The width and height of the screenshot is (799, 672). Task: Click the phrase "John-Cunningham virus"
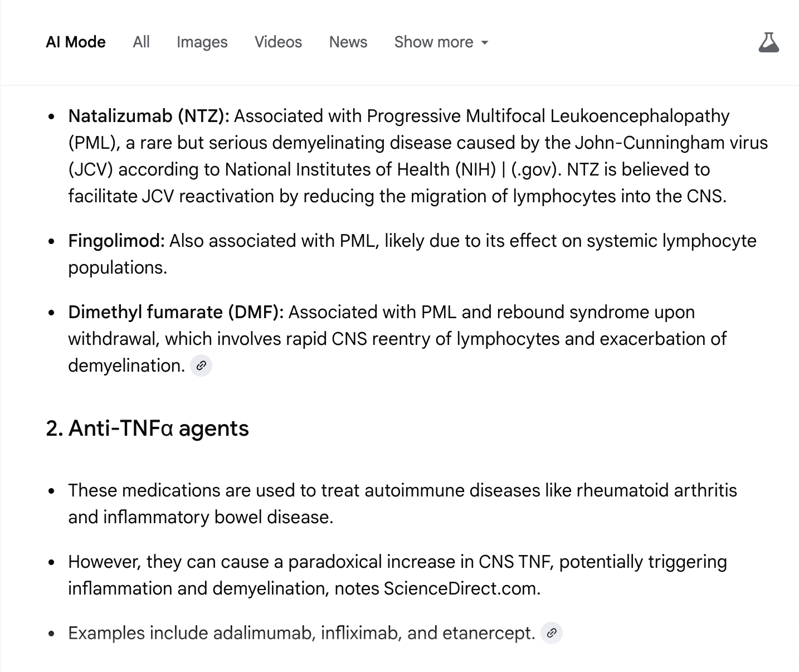[671, 143]
